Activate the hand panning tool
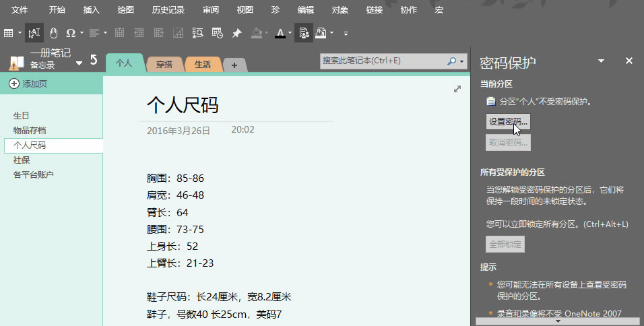The width and height of the screenshot is (644, 326). [53, 32]
